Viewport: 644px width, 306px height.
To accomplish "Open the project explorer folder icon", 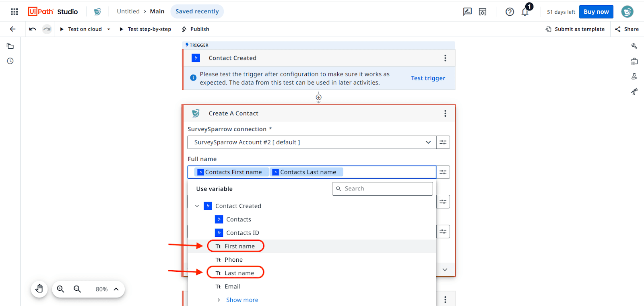I will click(10, 46).
